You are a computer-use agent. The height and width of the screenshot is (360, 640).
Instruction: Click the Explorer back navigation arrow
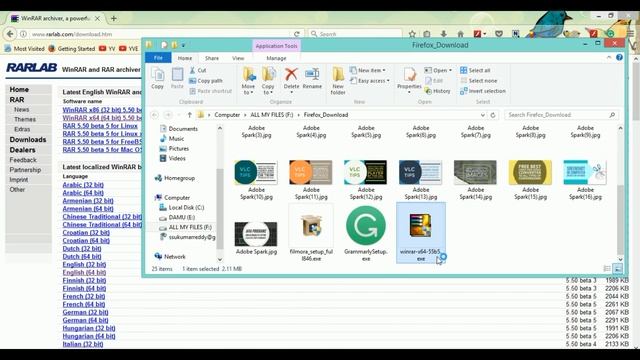point(155,115)
